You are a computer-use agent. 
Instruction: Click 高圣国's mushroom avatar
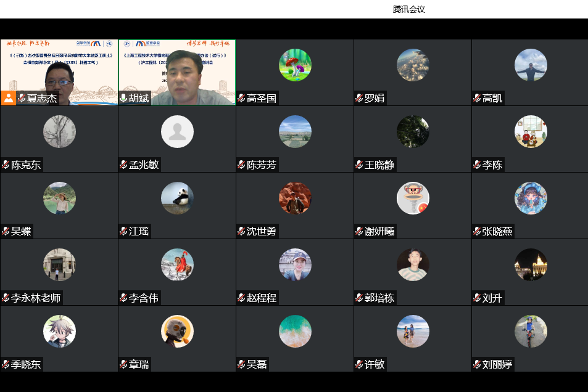coord(295,65)
